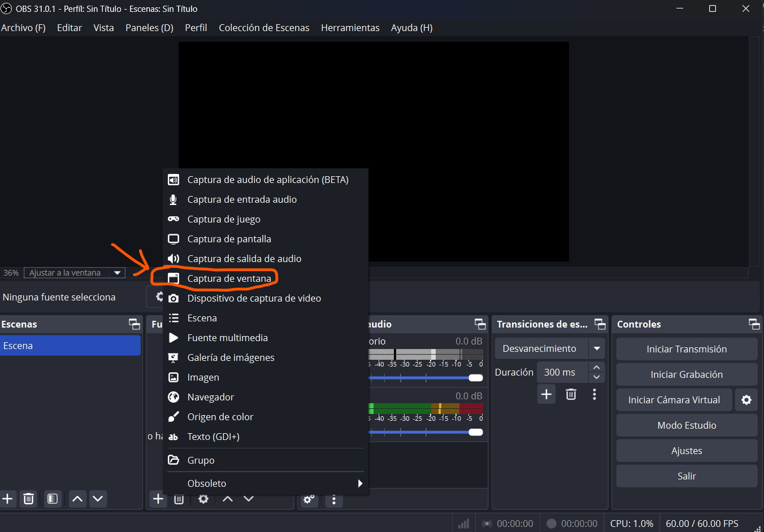Open virtual camera settings gear icon
The image size is (764, 532).
(746, 400)
